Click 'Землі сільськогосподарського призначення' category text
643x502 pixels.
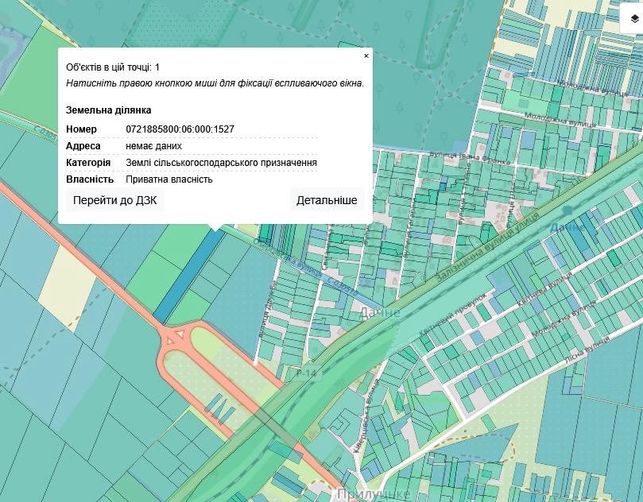pos(221,163)
